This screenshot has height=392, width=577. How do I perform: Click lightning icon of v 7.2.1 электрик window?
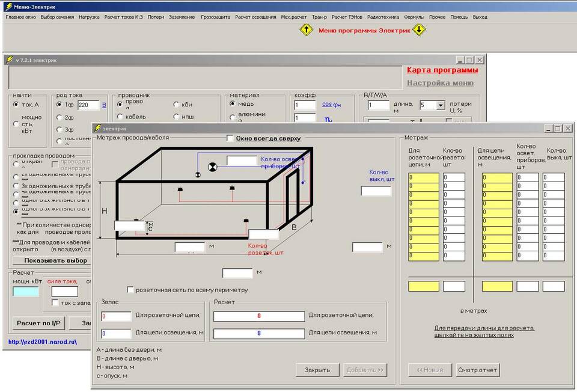(10, 60)
